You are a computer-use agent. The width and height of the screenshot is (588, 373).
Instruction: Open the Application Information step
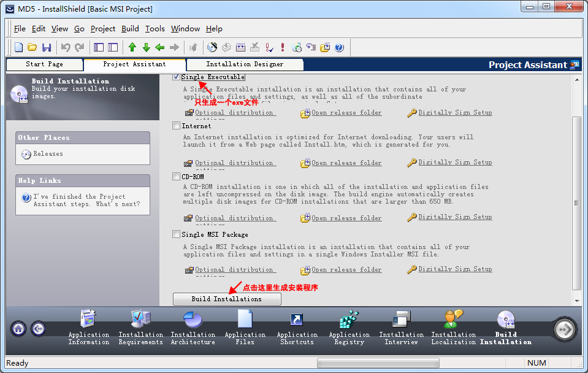[89, 327]
